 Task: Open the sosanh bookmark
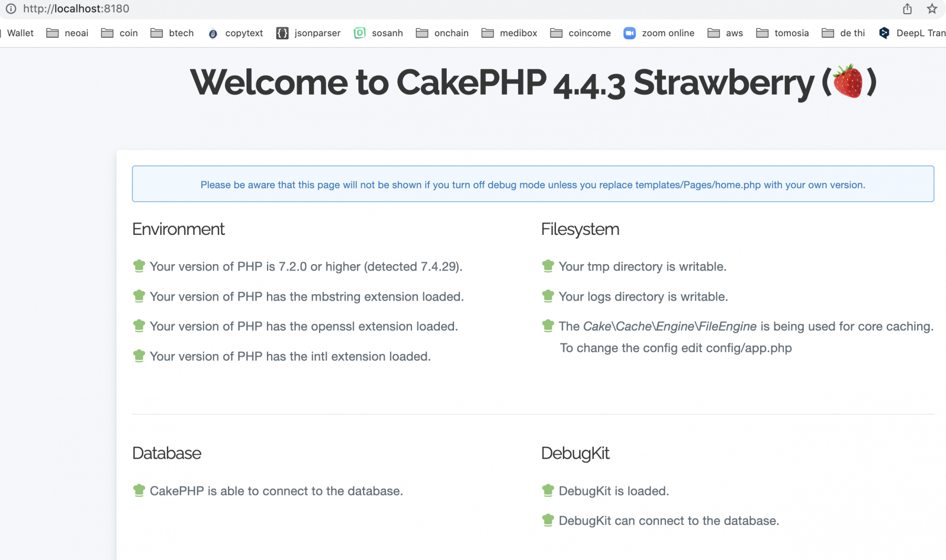(378, 33)
